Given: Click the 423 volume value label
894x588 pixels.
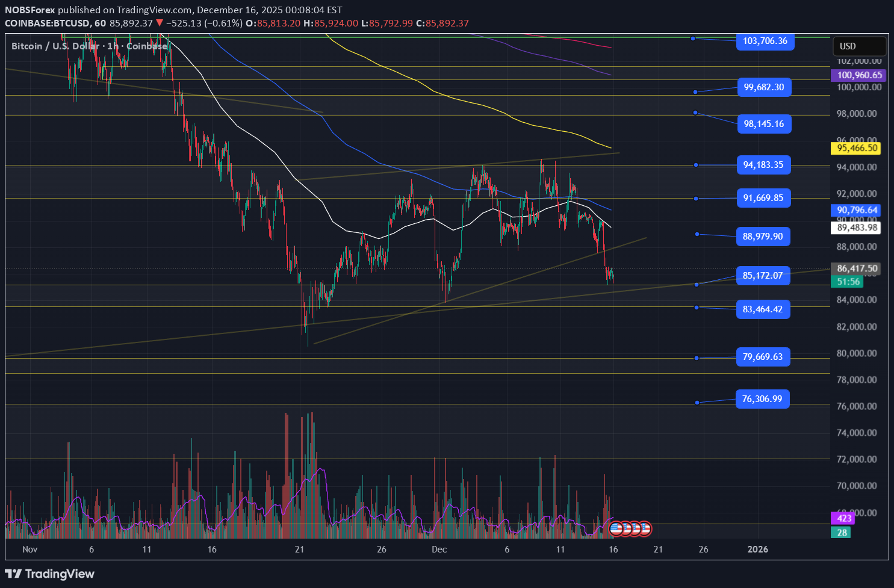Looking at the screenshot, I should [x=842, y=518].
